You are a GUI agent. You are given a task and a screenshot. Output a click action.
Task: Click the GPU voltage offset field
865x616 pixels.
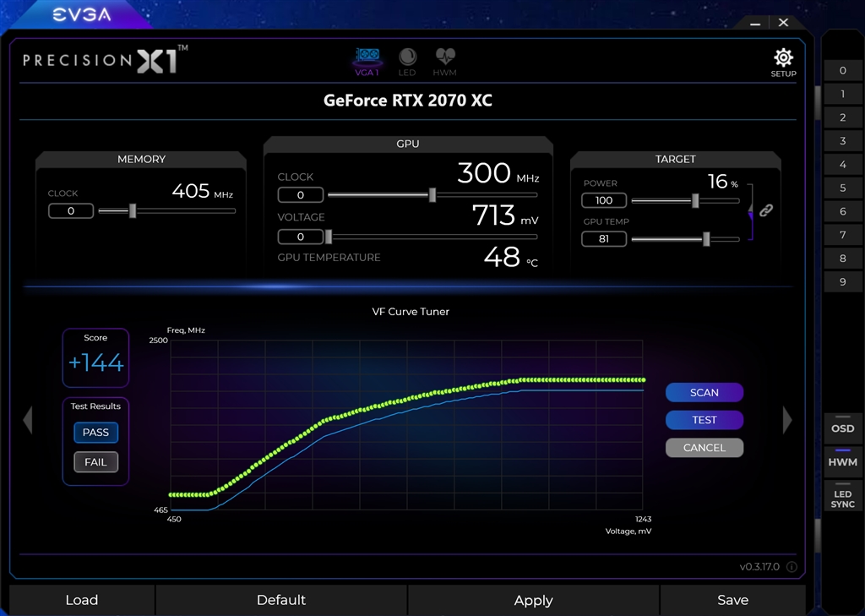pos(301,237)
